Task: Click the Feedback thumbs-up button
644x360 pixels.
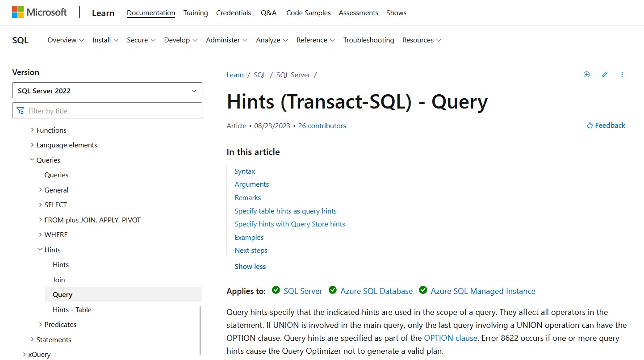Action: pos(606,126)
